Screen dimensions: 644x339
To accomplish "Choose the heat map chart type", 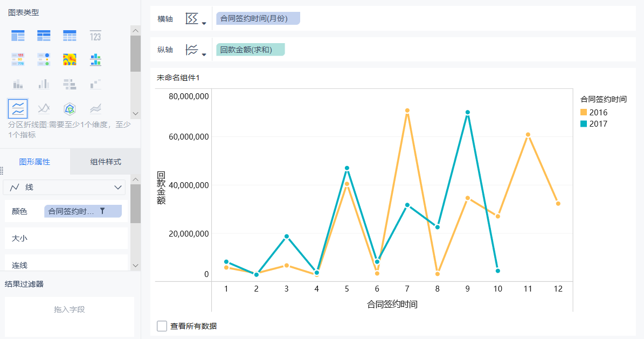I will (70, 59).
